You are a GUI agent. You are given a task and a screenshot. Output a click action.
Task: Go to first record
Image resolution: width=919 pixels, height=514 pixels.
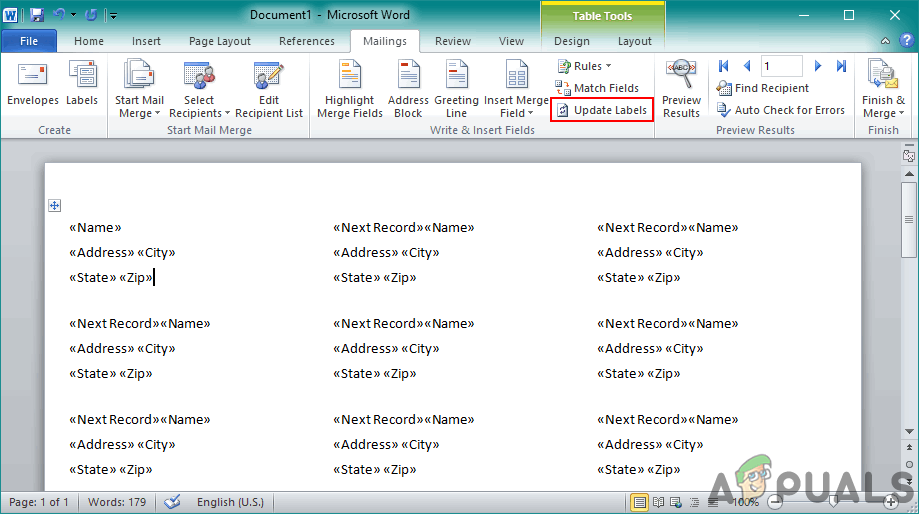(724, 66)
